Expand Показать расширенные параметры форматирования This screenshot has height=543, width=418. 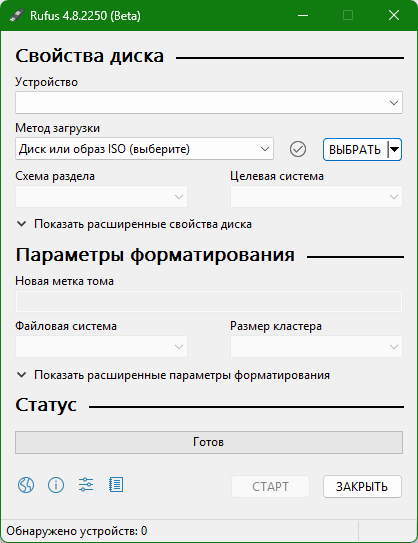[x=173, y=375]
